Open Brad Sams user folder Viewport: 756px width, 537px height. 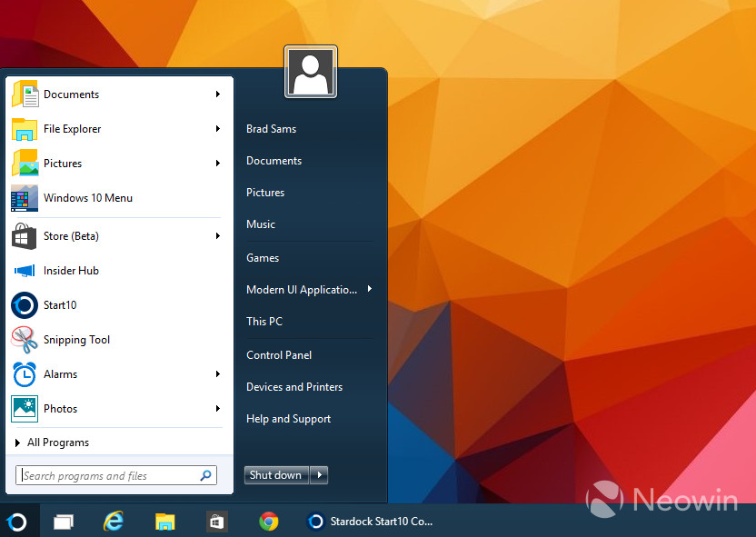coord(272,129)
